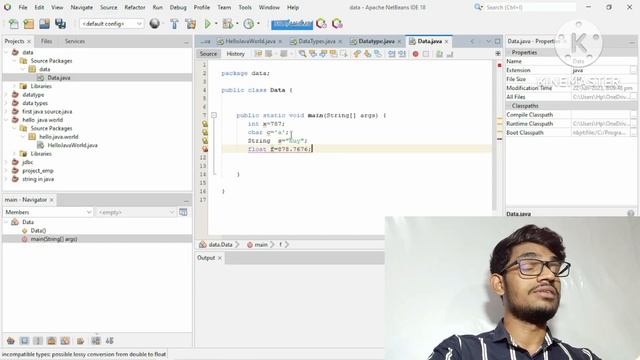Collapse the hello java world project node
The height and width of the screenshot is (360, 640).
[6, 120]
